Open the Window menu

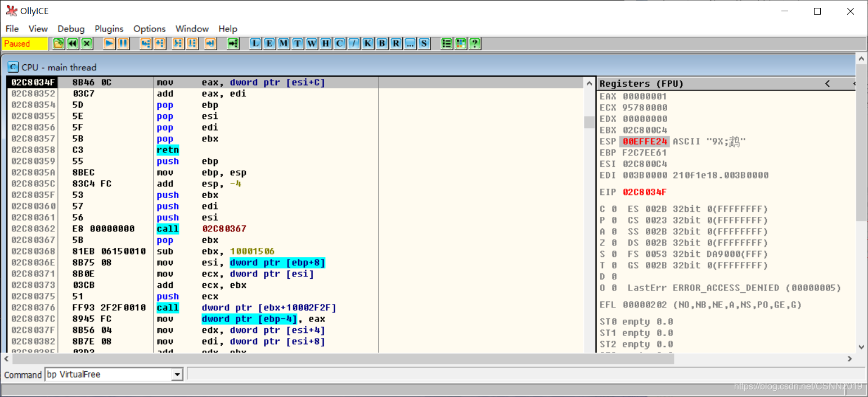coord(192,29)
